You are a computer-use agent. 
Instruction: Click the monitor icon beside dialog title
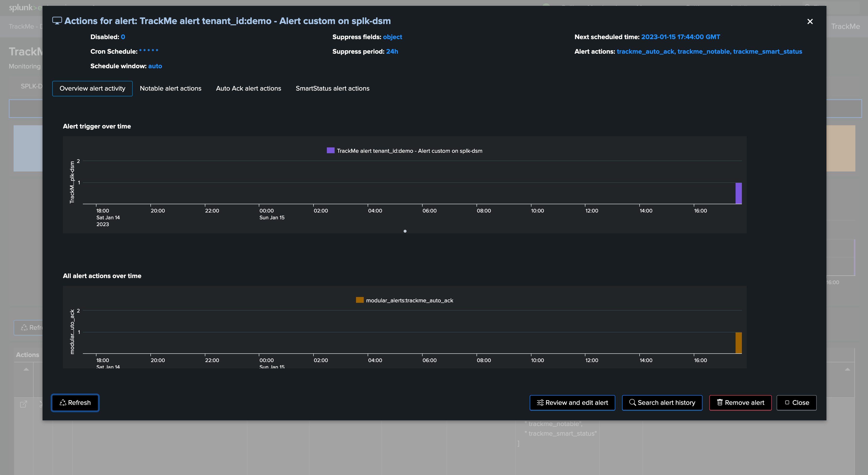tap(57, 21)
